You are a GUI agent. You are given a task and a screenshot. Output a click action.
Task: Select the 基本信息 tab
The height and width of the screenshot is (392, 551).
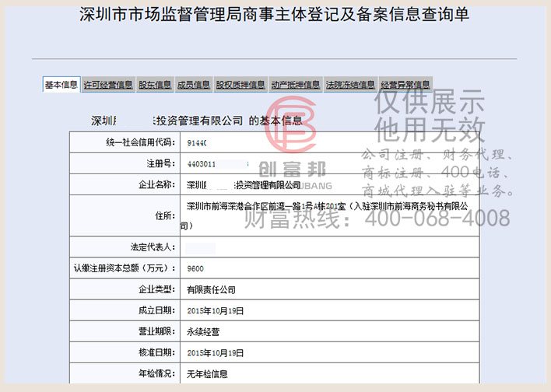[x=61, y=85]
